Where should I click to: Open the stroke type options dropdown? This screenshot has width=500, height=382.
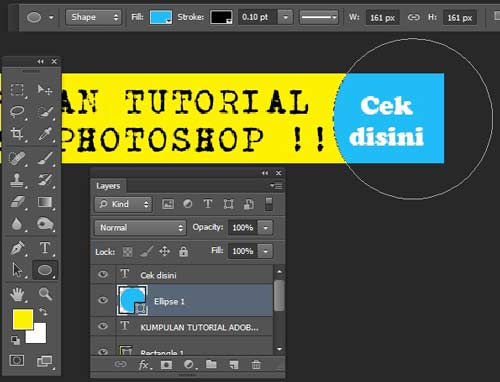[x=319, y=17]
